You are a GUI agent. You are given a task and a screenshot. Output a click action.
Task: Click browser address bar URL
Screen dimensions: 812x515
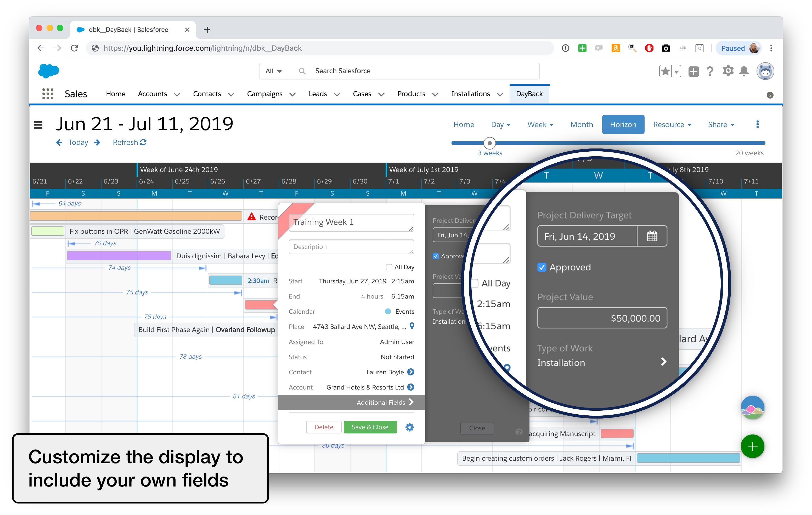(x=202, y=48)
